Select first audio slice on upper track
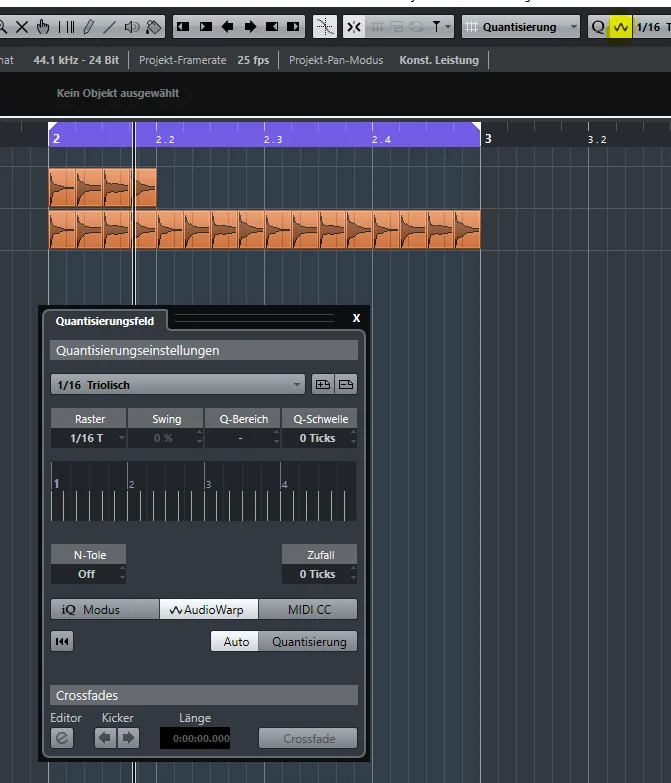This screenshot has height=783, width=671. pos(62,188)
